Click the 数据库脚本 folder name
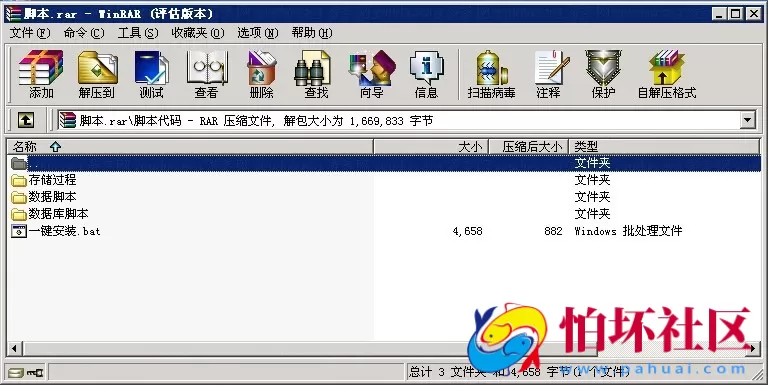Screen dimensions: 768x385 [58, 214]
